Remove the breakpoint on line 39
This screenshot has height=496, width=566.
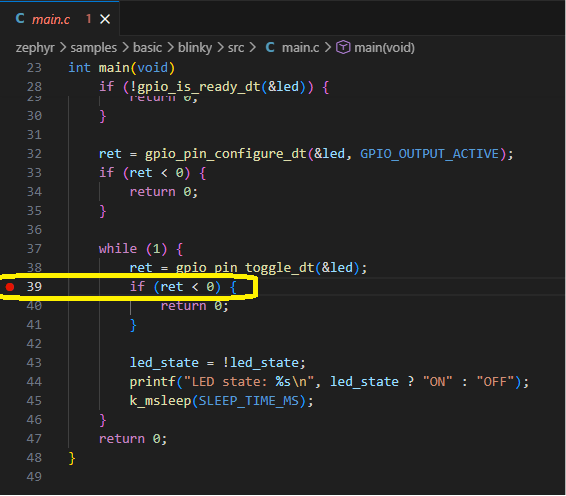(10, 287)
